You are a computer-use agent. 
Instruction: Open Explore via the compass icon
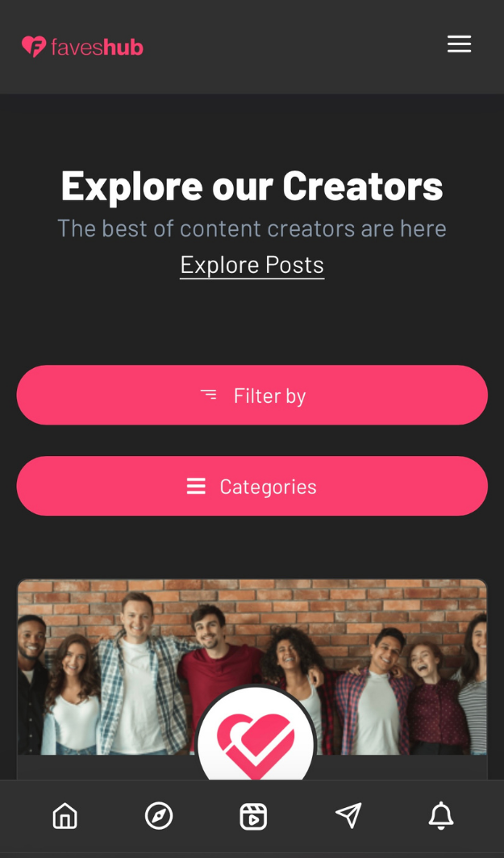159,816
